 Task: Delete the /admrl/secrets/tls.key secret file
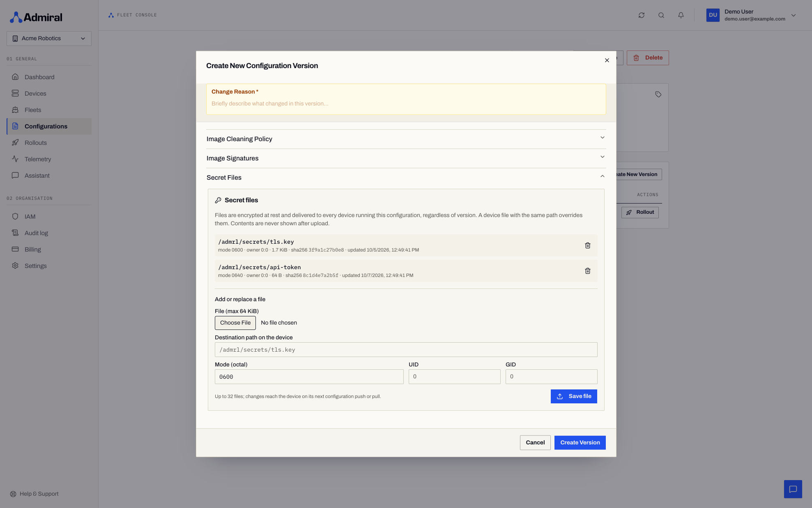[x=588, y=245]
